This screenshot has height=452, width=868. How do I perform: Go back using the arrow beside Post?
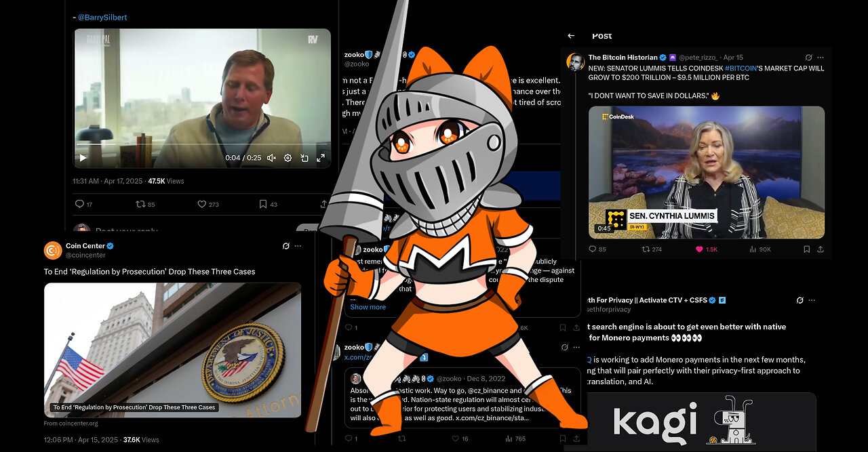point(571,36)
